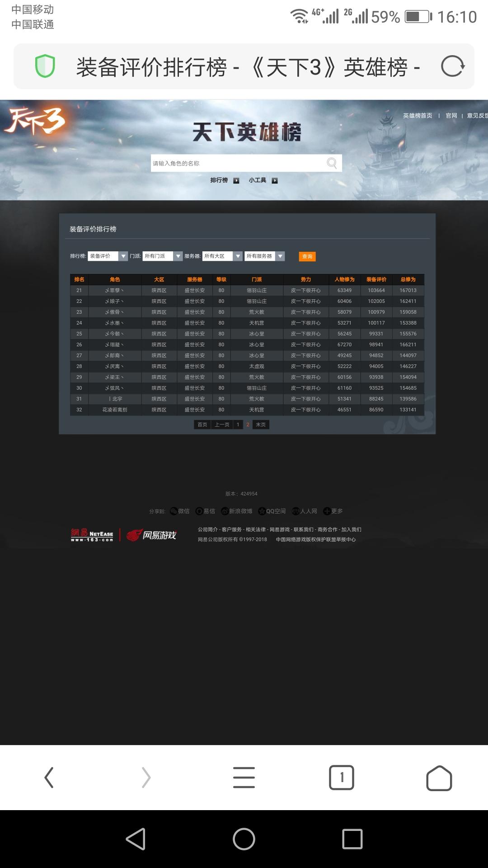
Task: Go back with the browser back arrow
Action: 49,778
